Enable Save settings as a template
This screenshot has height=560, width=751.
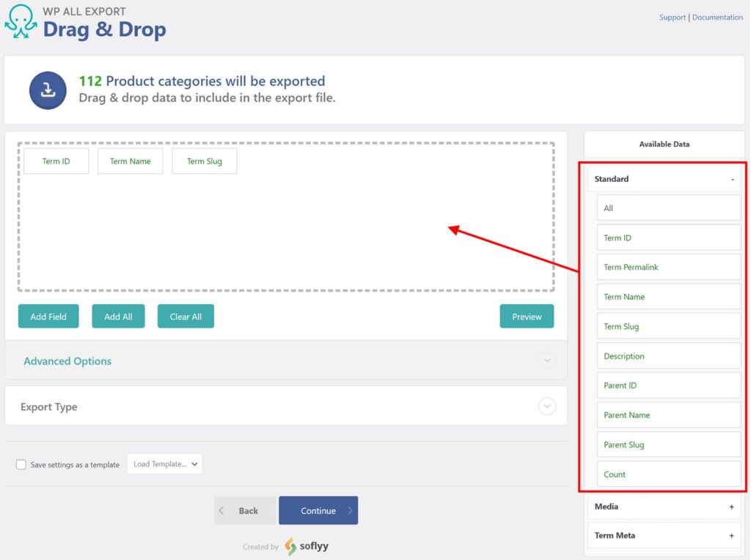pyautogui.click(x=21, y=464)
